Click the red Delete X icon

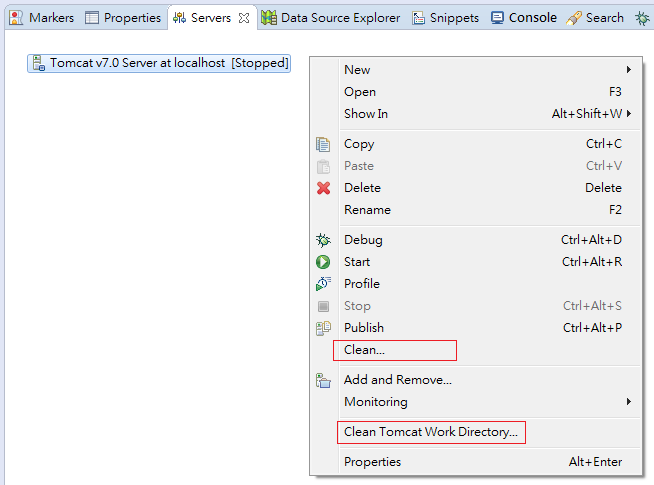323,188
